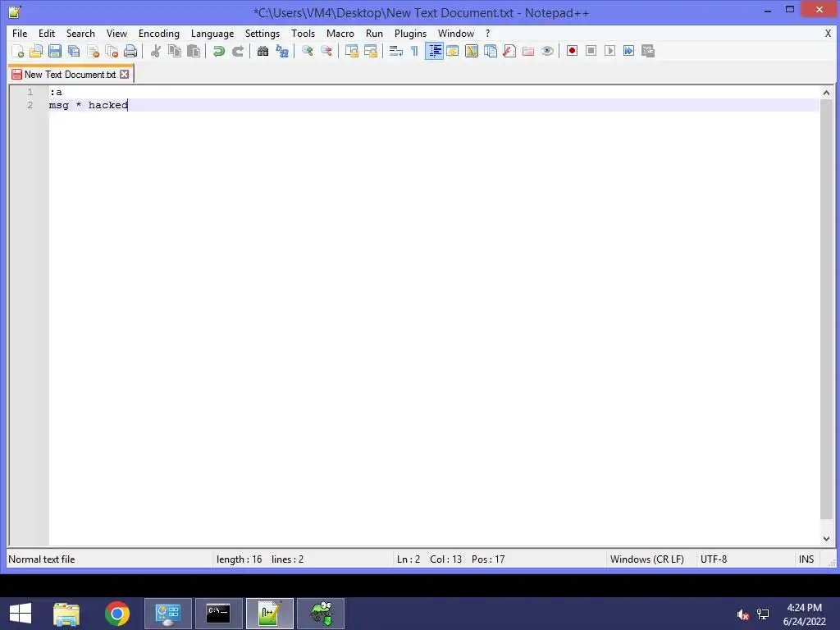Click the Save All toolbar icon
Image resolution: width=840 pixels, height=630 pixels.
[74, 51]
